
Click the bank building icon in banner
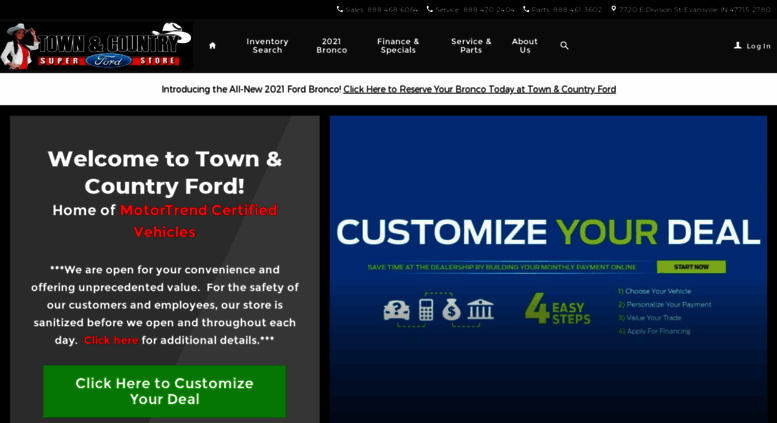pyautogui.click(x=480, y=310)
